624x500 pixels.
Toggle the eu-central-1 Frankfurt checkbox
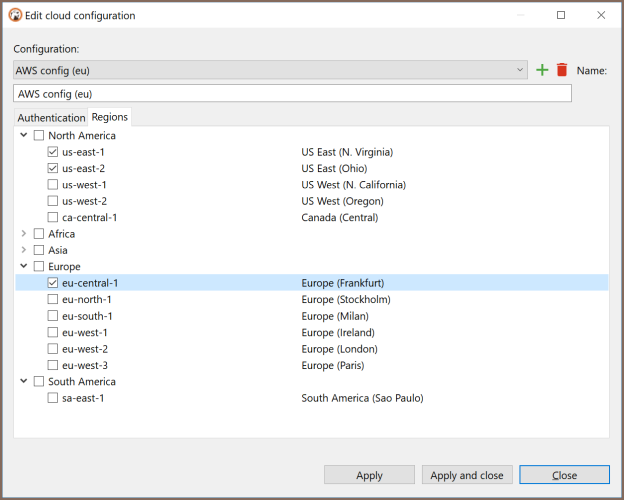click(x=53, y=283)
